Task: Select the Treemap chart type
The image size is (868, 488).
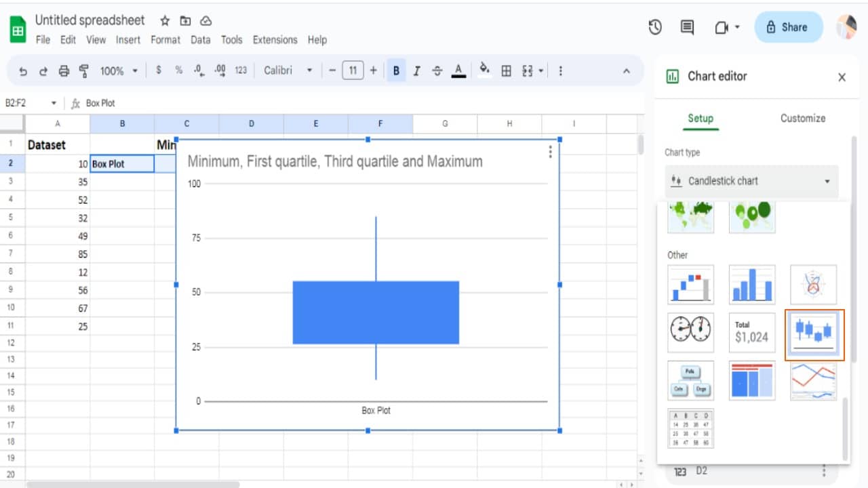Action: (x=751, y=380)
